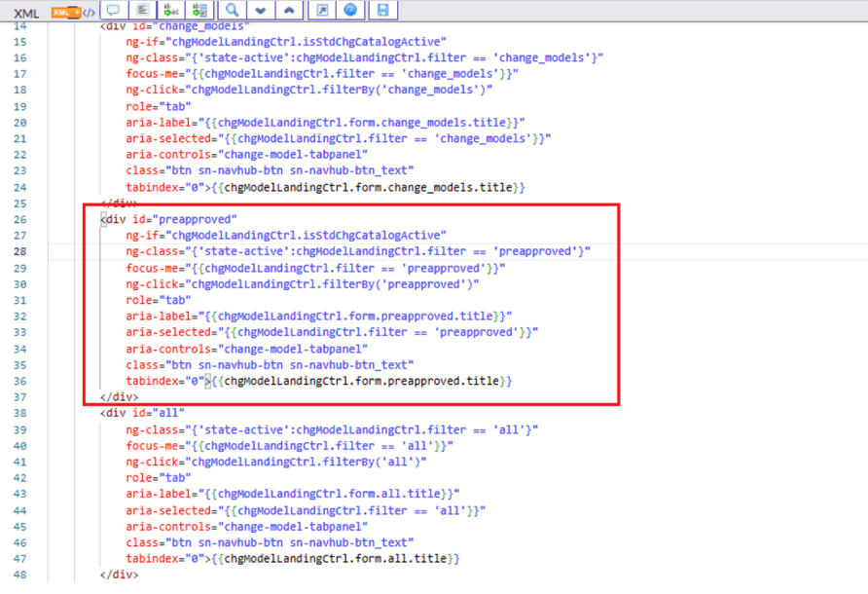Click aria-selected 'change_models' line
The image size is (868, 594).
click(339, 139)
